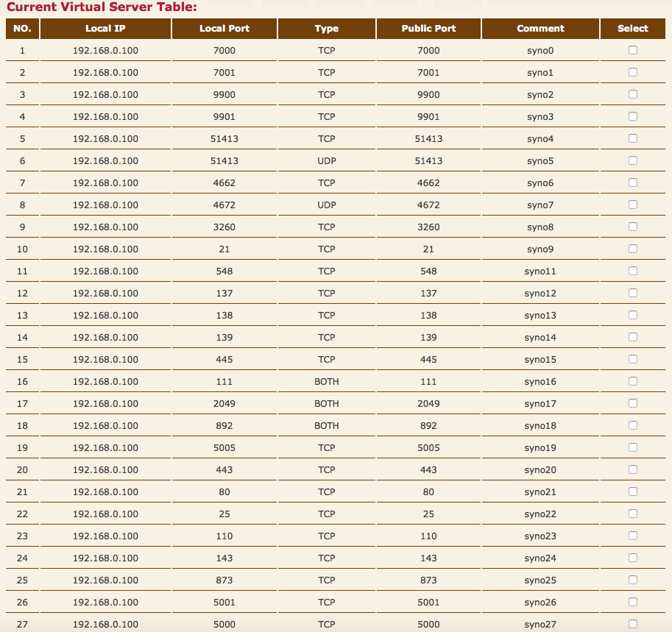The width and height of the screenshot is (672, 632).
Task: Click row number 22
Action: (x=22, y=514)
